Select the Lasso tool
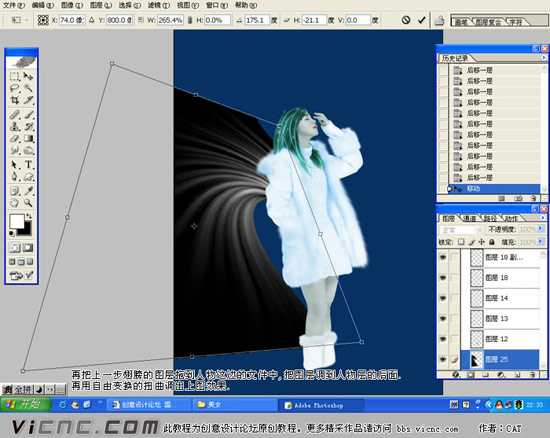The image size is (550, 438). pos(15,88)
